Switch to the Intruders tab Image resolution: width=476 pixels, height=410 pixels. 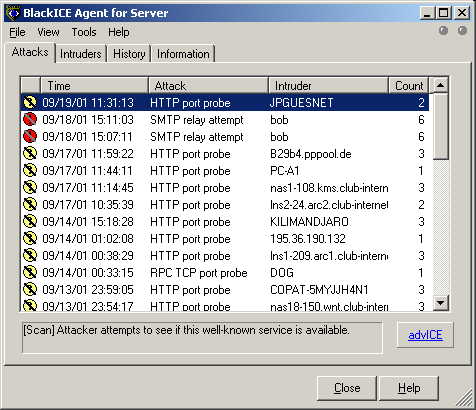click(81, 54)
